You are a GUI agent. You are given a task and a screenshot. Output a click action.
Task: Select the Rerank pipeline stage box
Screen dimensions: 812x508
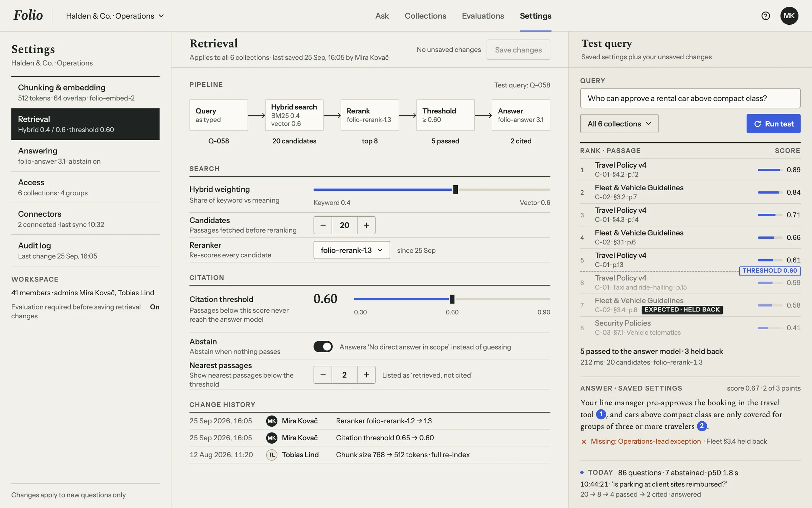click(369, 115)
